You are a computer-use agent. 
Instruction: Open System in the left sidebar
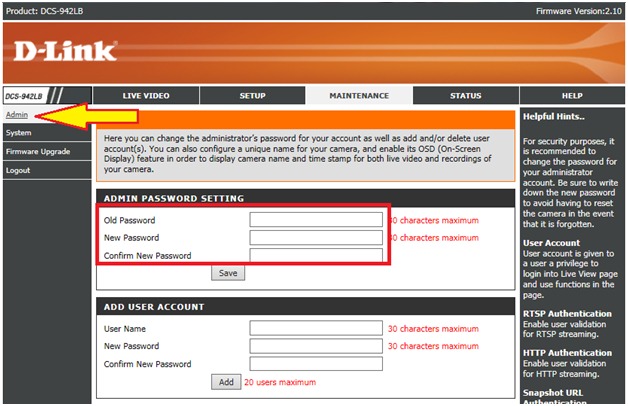coord(18,133)
